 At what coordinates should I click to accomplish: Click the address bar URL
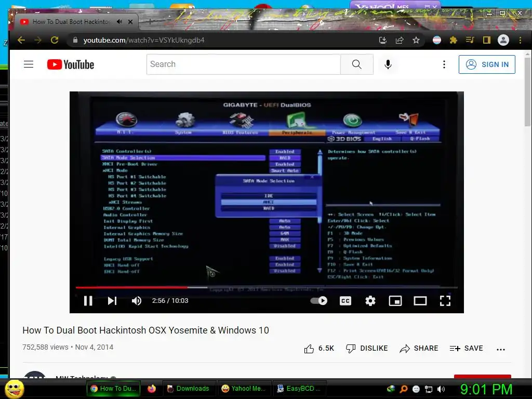point(144,40)
